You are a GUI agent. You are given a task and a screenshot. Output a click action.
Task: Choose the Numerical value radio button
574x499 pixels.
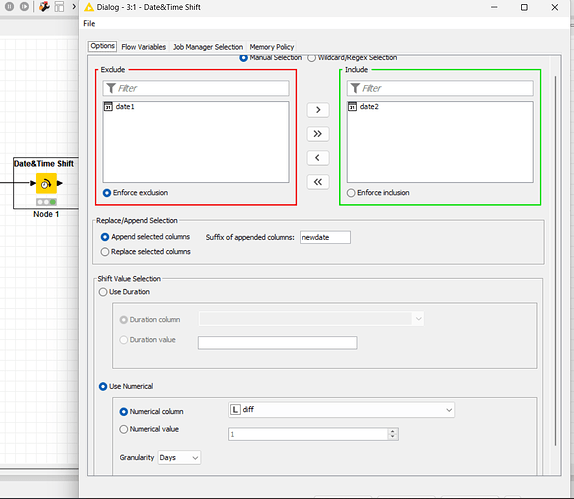149,429
